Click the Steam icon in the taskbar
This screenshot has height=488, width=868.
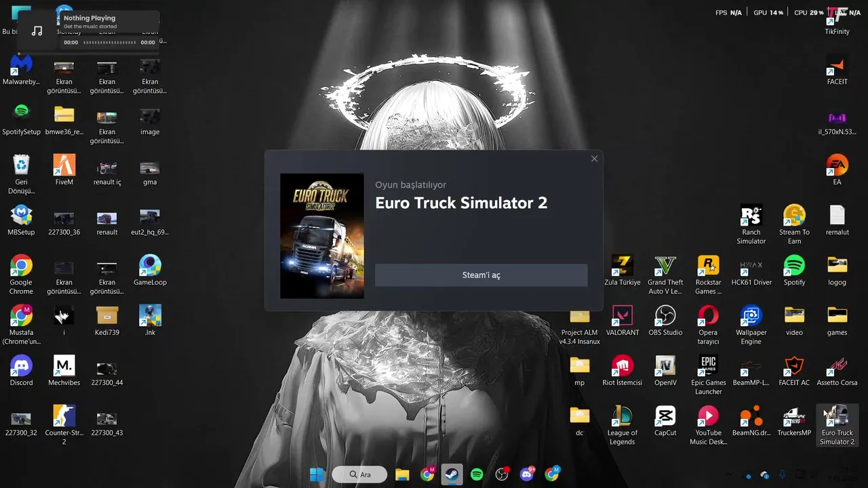[x=452, y=474]
